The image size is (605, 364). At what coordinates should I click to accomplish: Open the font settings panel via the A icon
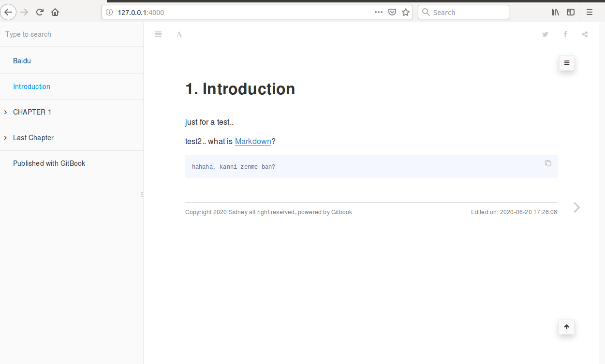pyautogui.click(x=179, y=34)
